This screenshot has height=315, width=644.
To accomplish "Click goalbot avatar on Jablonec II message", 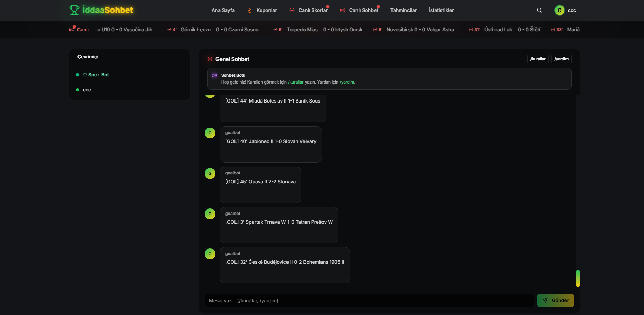I will pyautogui.click(x=210, y=133).
